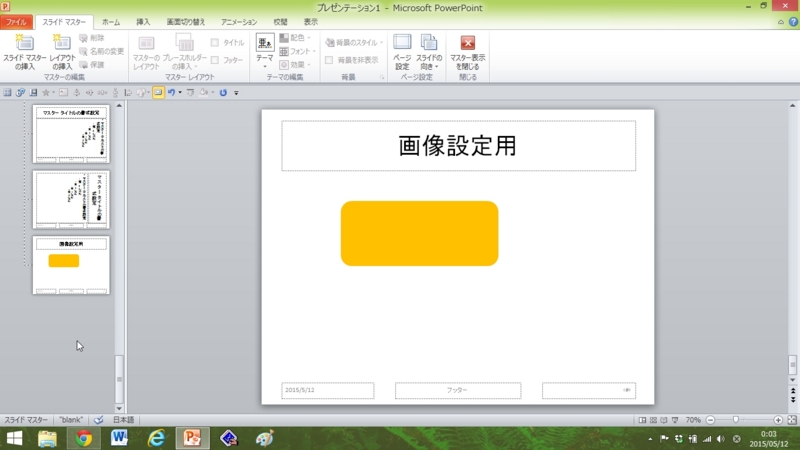The width and height of the screenshot is (800, 450).
Task: Select the first layout thumbnail
Action: pos(71,134)
